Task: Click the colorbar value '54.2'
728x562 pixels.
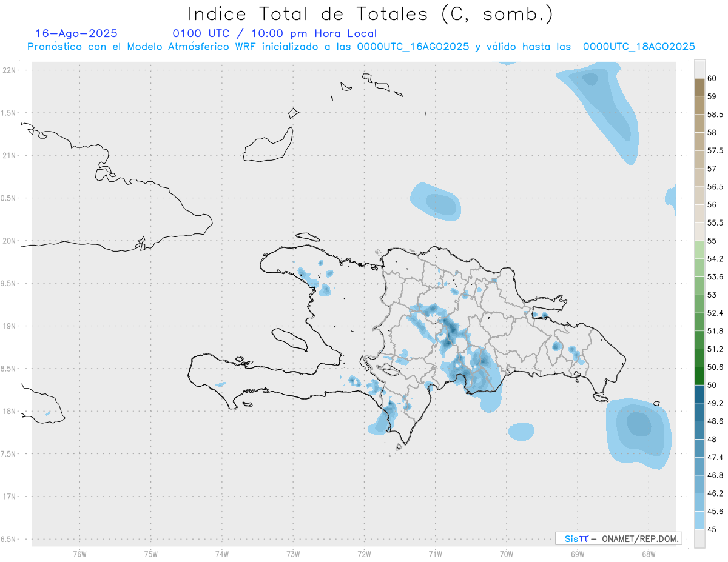Action: tap(715, 259)
